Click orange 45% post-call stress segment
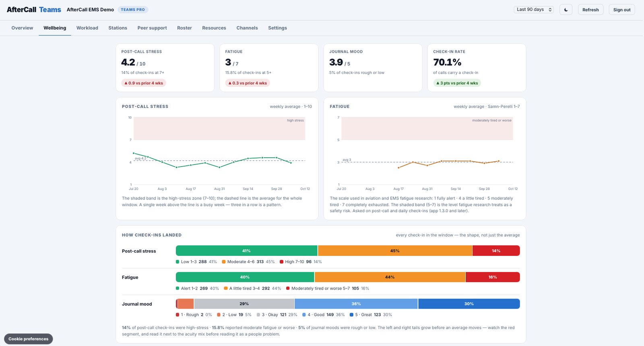This screenshot has height=346, width=644. tap(395, 251)
